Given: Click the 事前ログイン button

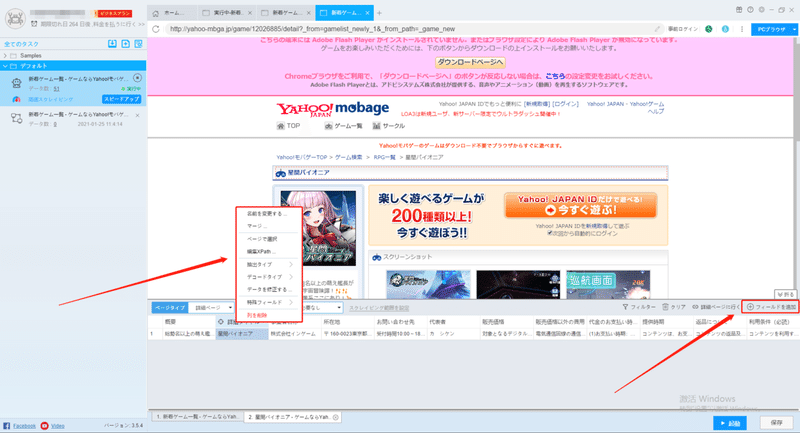Looking at the screenshot, I should (x=683, y=29).
